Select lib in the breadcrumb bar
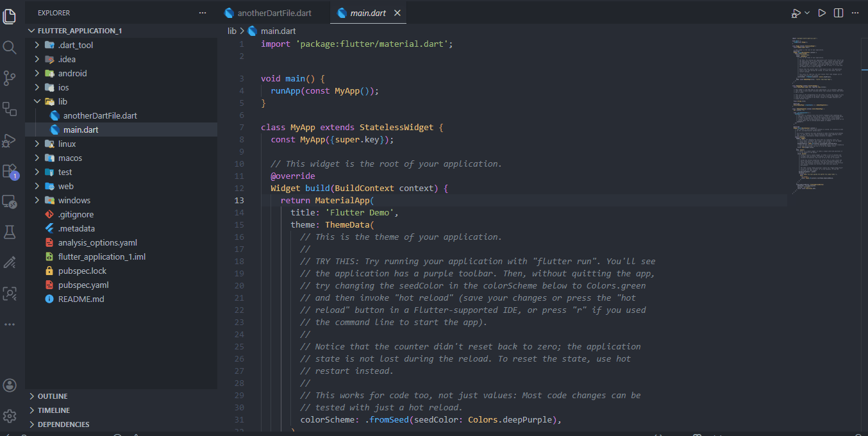 click(231, 30)
